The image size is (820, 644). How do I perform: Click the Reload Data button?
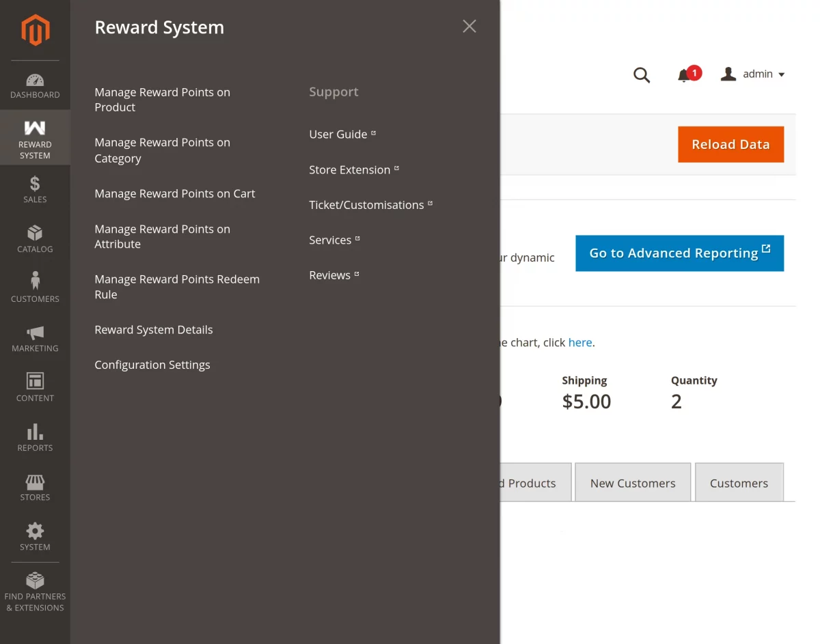(x=730, y=144)
